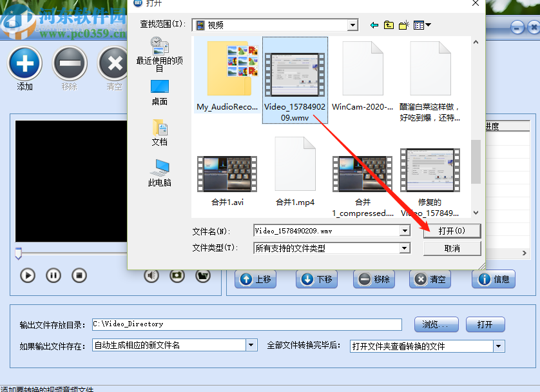Click the Open (打开) output folder button
Viewport: 540px width, 392px height.
pos(485,324)
